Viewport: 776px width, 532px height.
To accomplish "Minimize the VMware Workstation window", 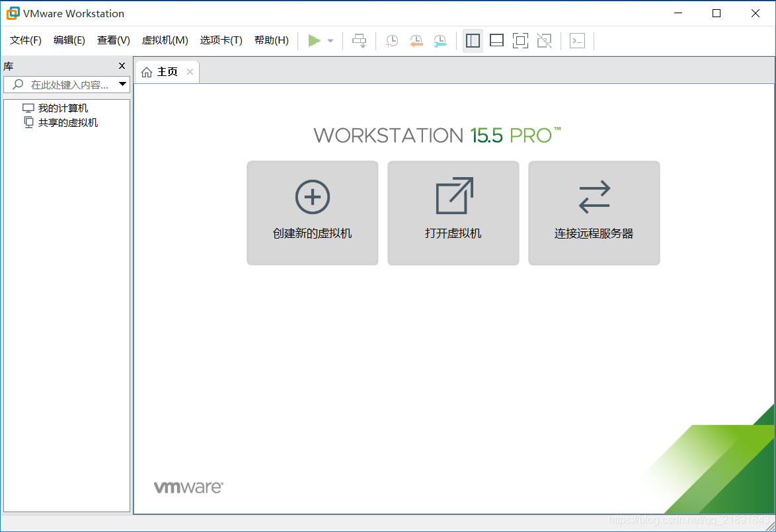I will tap(678, 13).
